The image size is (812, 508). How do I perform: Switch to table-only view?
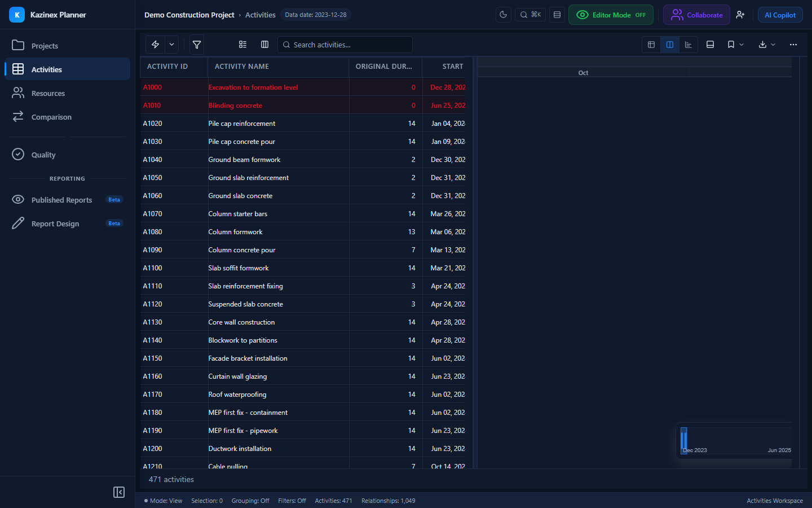tap(651, 45)
